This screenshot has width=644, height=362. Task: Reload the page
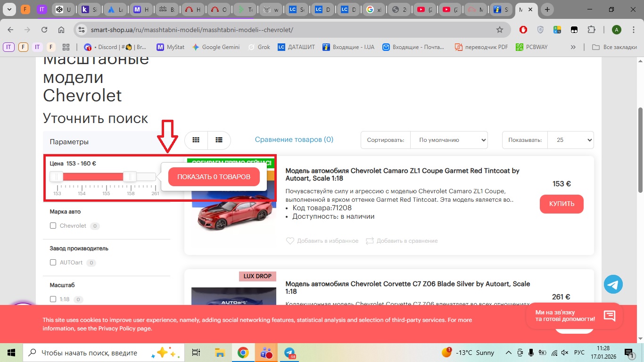tap(44, 30)
